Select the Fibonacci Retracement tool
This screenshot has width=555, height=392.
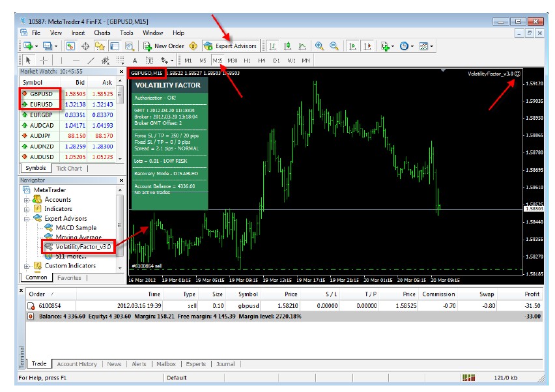point(120,61)
